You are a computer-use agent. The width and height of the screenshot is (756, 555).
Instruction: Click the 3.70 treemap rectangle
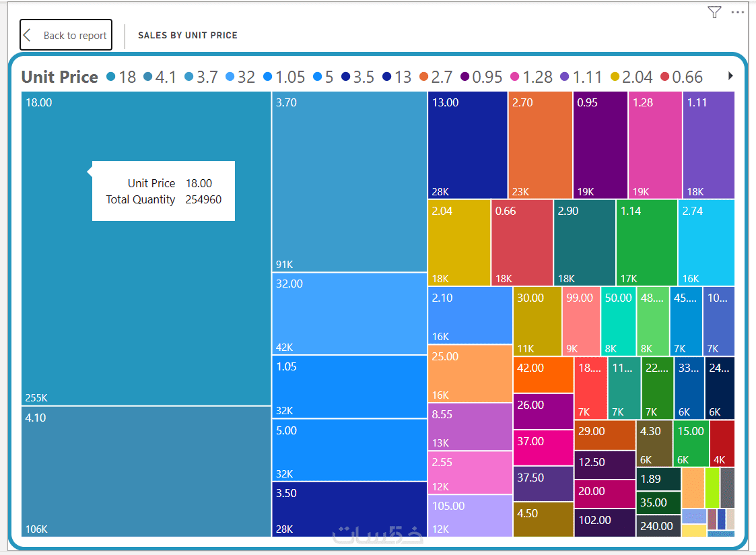[349, 182]
